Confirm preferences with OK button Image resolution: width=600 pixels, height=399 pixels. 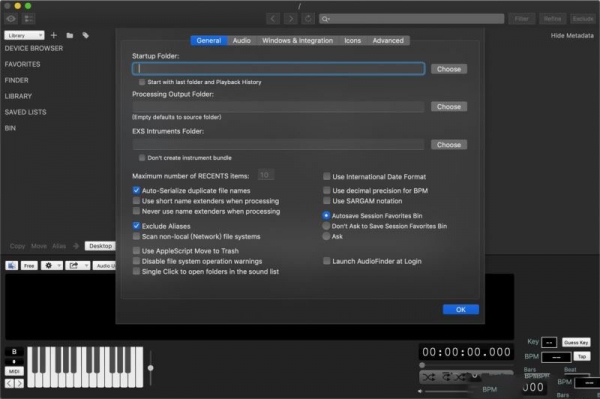pos(461,309)
